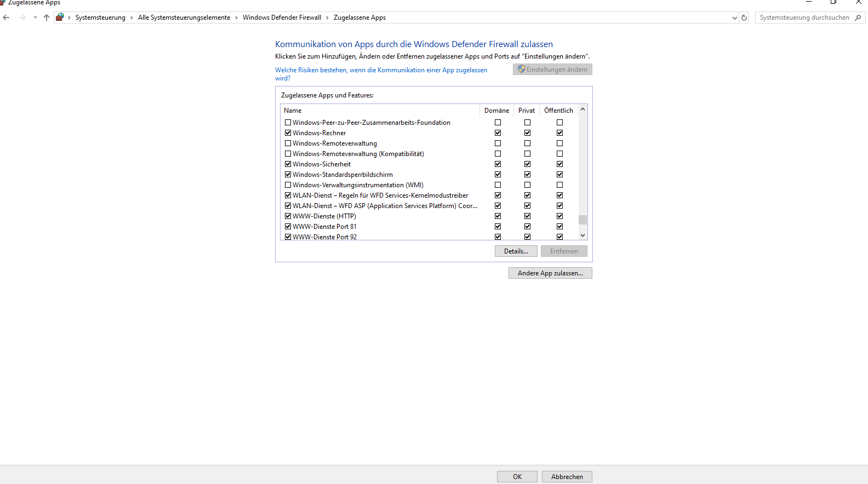Enable the Windows-Peer-zu-Peer-Zusammenarbeits-Foundation checkbox
Screen dimensions: 868x484
(x=288, y=123)
